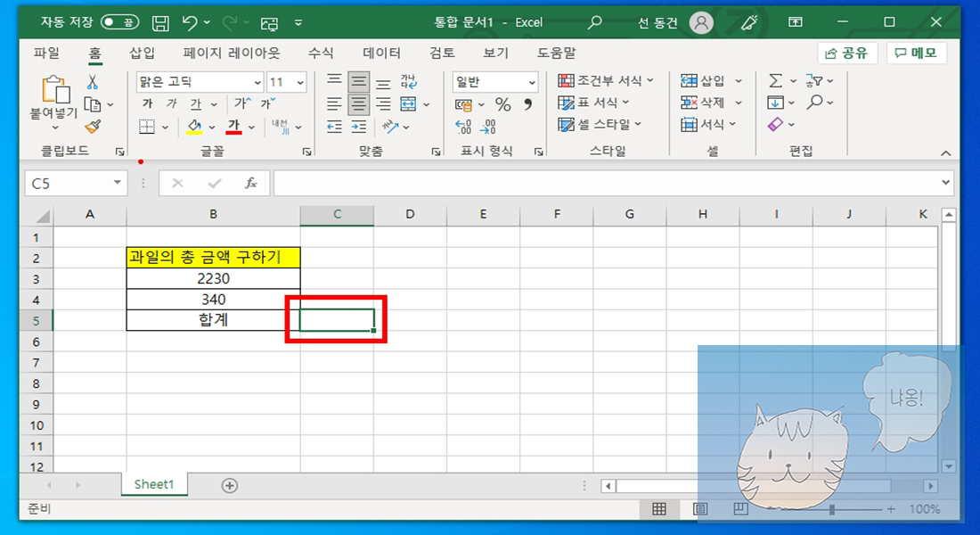Click the Wrap Text icon
This screenshot has height=535, width=980.
(x=409, y=82)
